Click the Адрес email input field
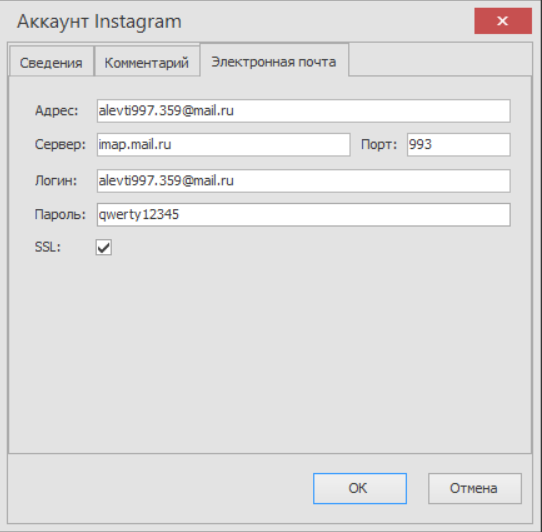 click(x=303, y=111)
